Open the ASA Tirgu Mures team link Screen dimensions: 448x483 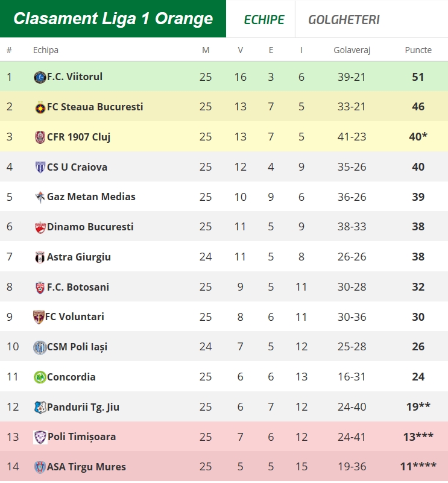point(86,467)
